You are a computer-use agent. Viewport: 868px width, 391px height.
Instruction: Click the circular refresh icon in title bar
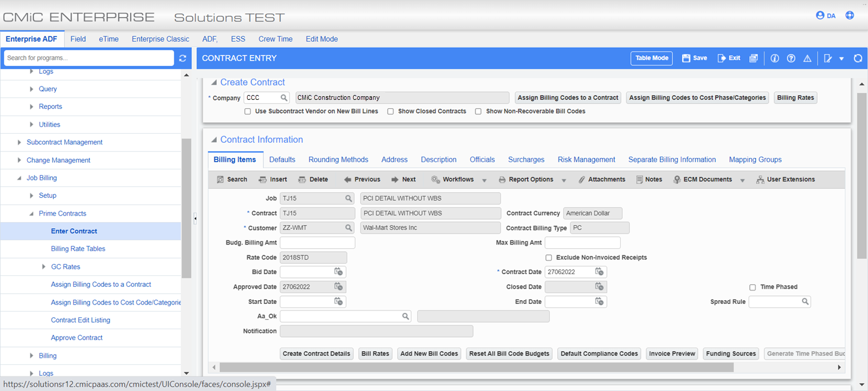pyautogui.click(x=858, y=58)
